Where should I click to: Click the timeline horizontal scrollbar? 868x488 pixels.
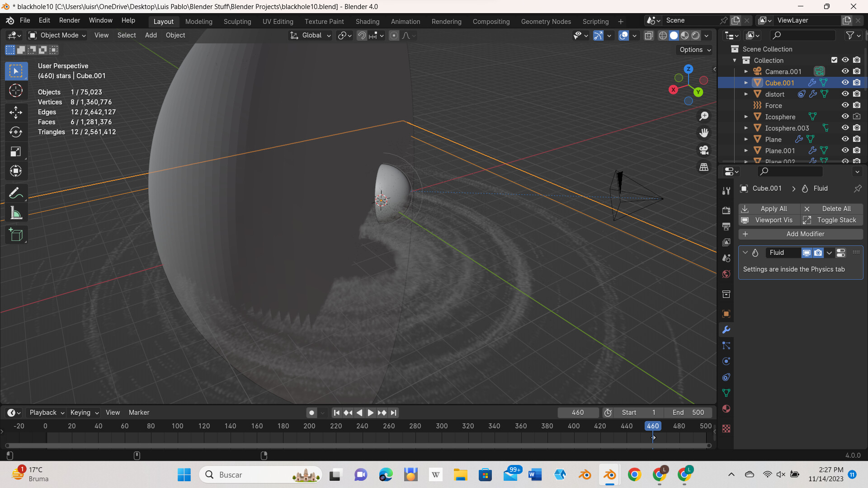[357, 446]
